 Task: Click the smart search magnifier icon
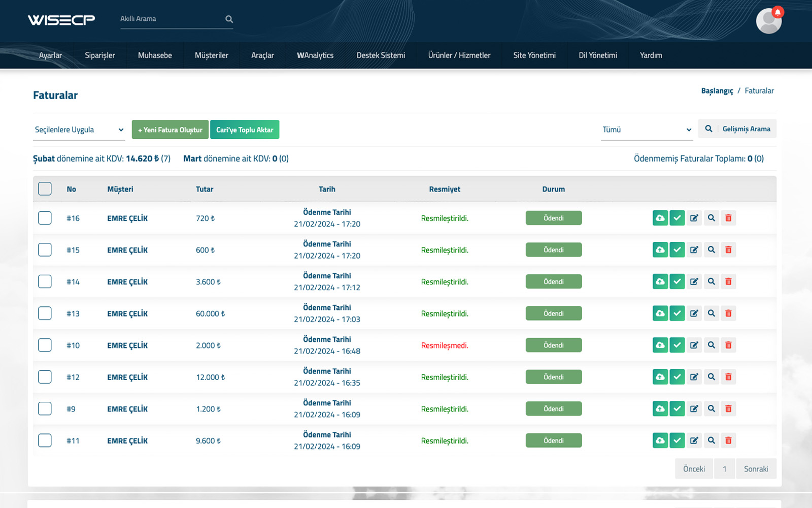[229, 19]
